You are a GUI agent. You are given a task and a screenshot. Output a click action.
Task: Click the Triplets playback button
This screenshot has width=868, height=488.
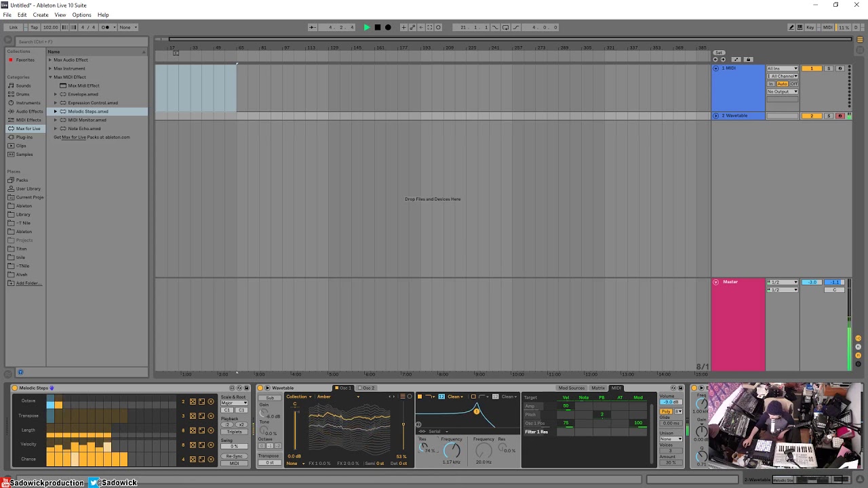click(234, 432)
